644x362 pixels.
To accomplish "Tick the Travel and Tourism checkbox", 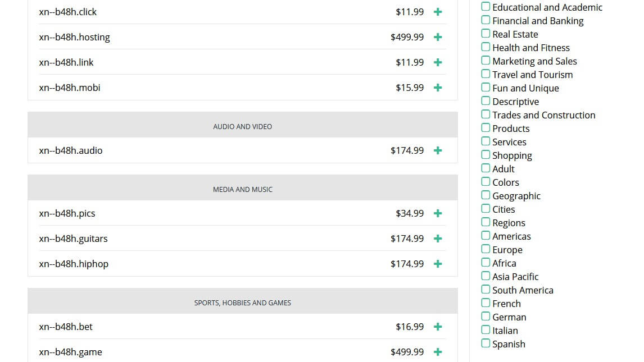I will click(486, 74).
